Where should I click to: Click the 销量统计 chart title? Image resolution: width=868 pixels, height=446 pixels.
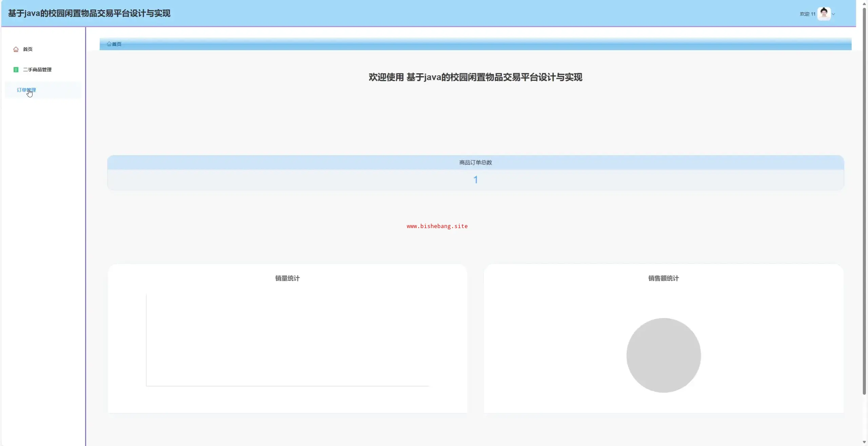287,278
